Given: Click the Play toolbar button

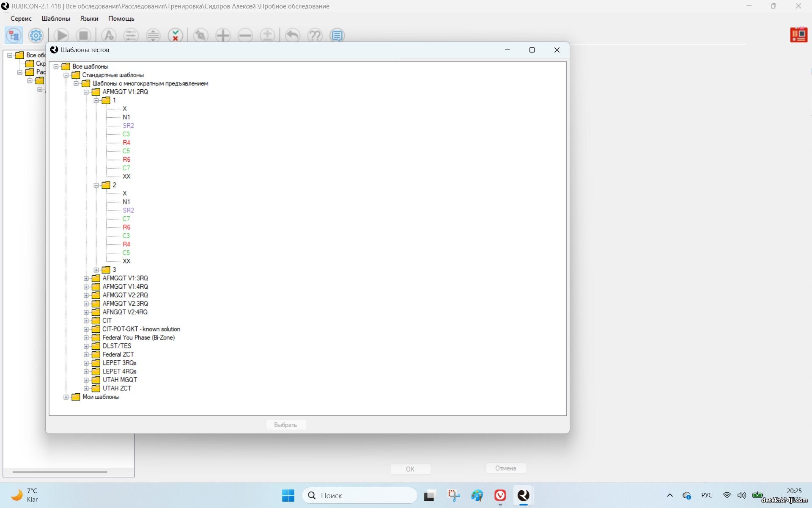Looking at the screenshot, I should 61,35.
